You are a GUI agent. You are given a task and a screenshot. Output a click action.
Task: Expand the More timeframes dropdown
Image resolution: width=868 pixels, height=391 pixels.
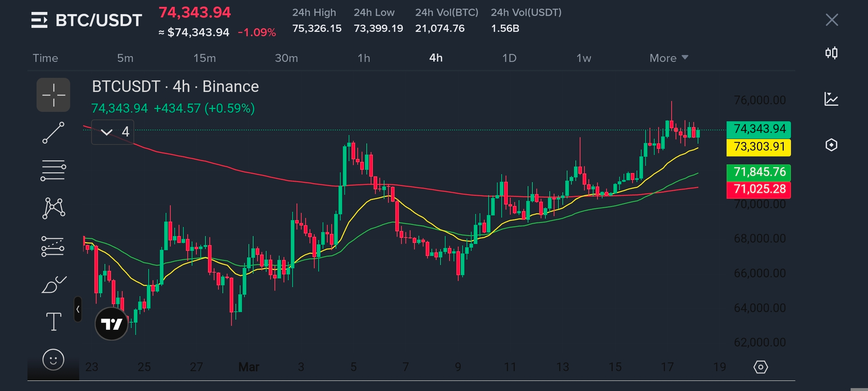coord(668,58)
